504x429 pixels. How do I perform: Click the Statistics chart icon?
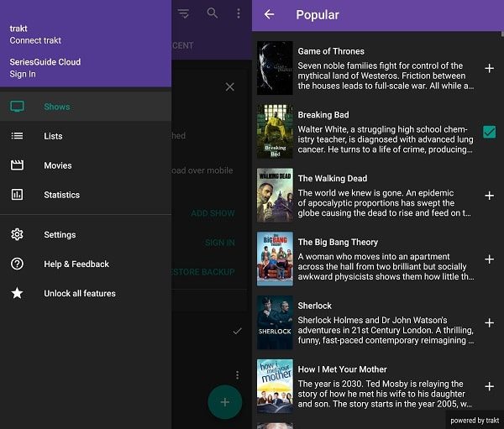17,195
